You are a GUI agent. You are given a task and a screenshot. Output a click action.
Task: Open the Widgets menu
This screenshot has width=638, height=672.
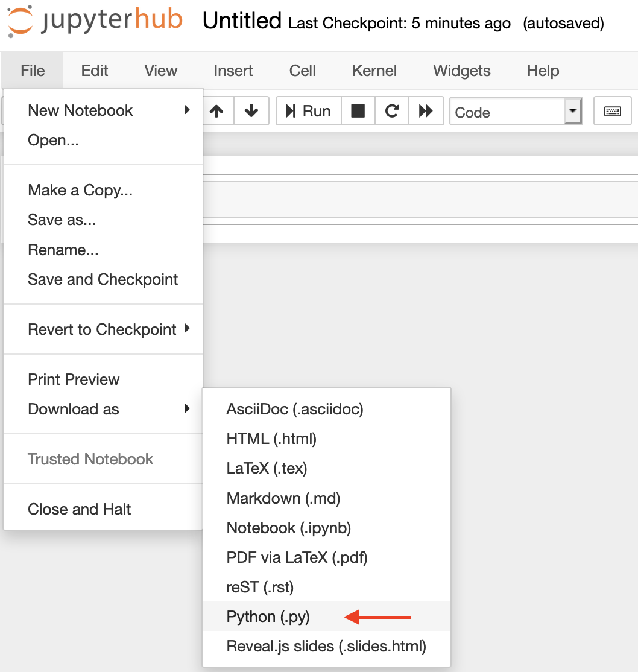[x=461, y=71]
